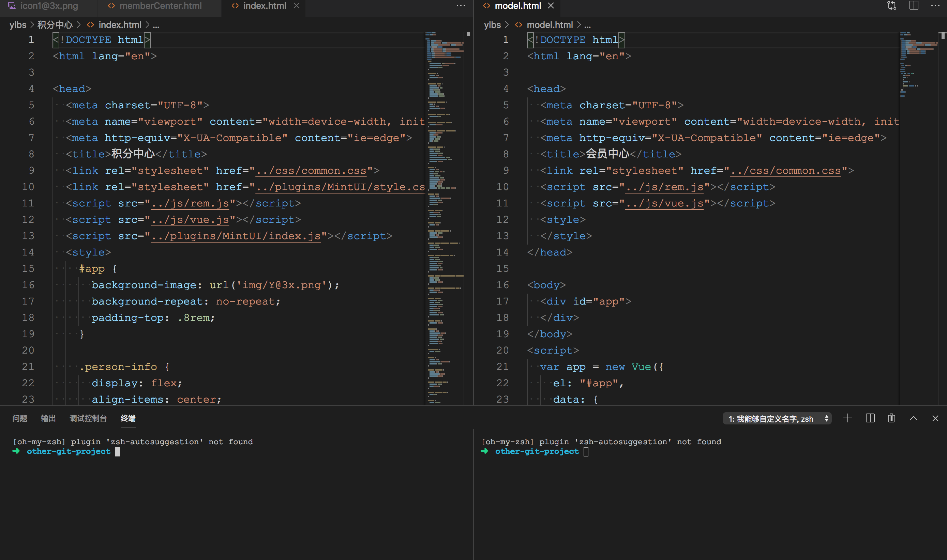Close the index.html tab
The image size is (947, 560).
(297, 6)
